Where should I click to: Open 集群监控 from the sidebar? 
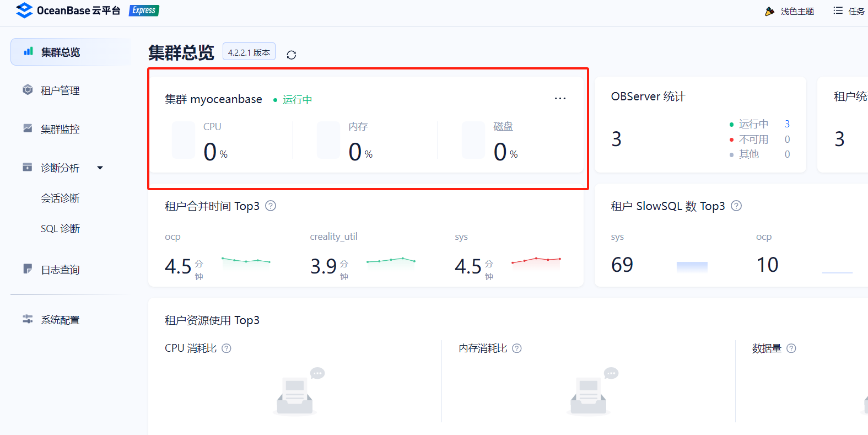point(60,129)
